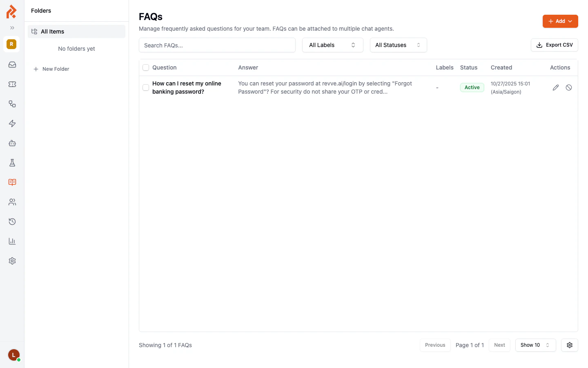Screen dimensions: 588x368
Task: View analytics via the bar chart icon
Action: click(x=12, y=241)
